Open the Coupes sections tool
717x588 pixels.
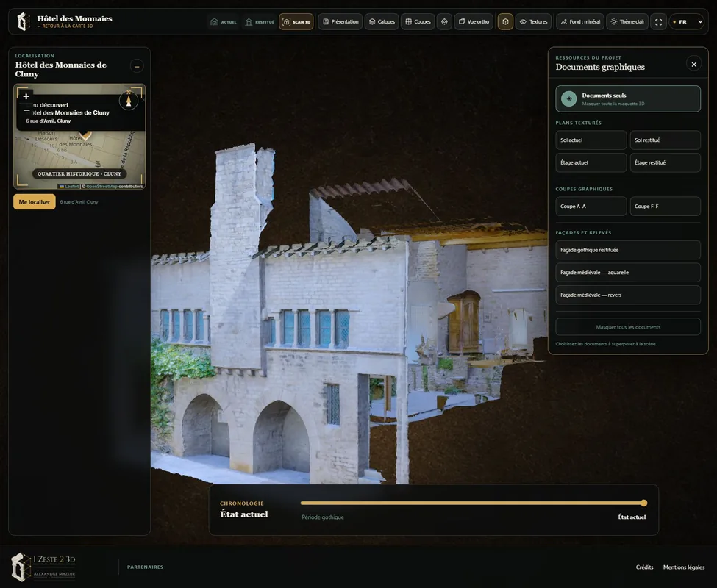pyautogui.click(x=418, y=21)
